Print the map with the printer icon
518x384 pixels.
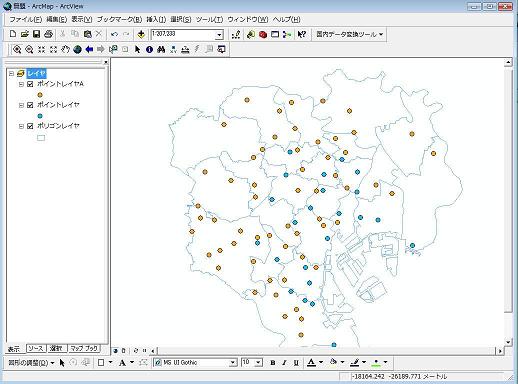(49, 34)
